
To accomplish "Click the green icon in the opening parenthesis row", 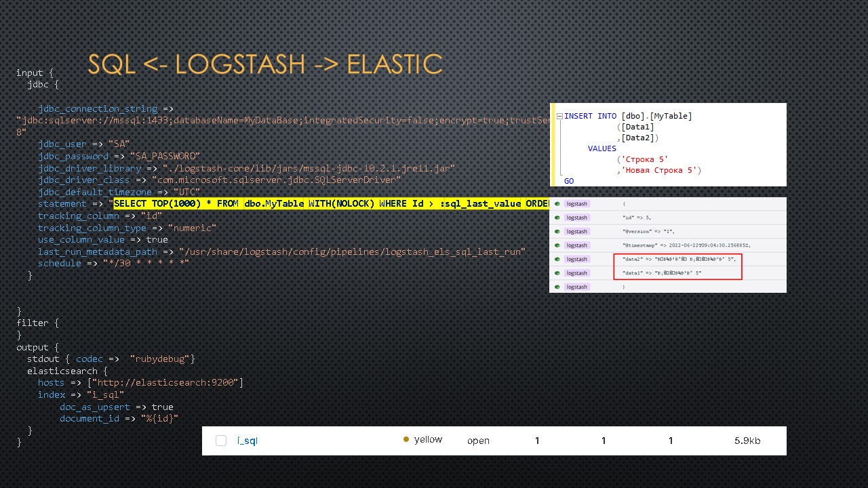I will point(557,203).
